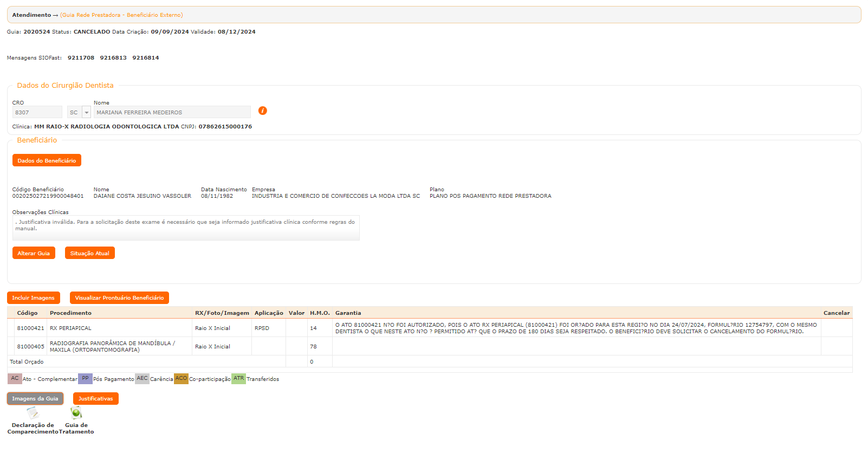Click the creation date 09/09/2024
Viewport: 868px width, 453px height.
tap(170, 32)
